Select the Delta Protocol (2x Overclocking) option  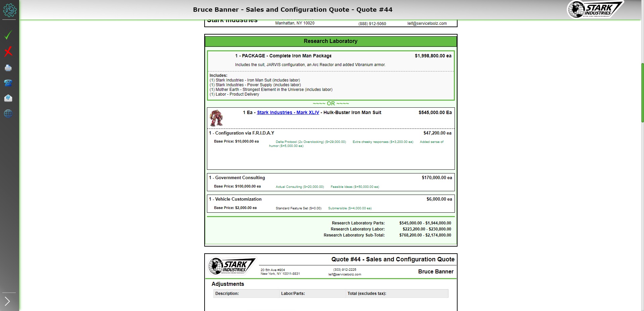[310, 142]
